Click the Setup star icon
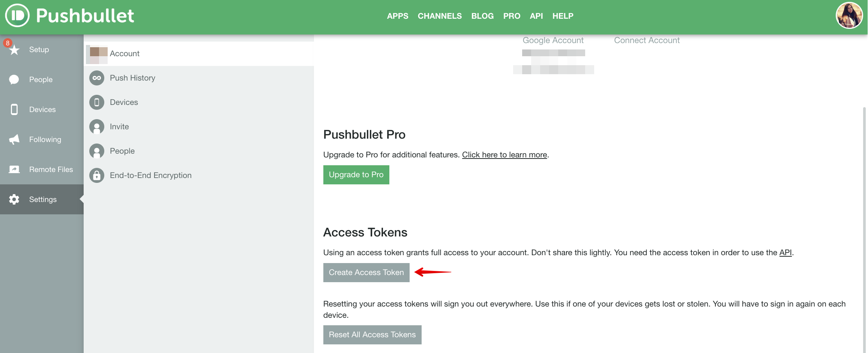Screen dimensions: 868x353 [x=14, y=50]
